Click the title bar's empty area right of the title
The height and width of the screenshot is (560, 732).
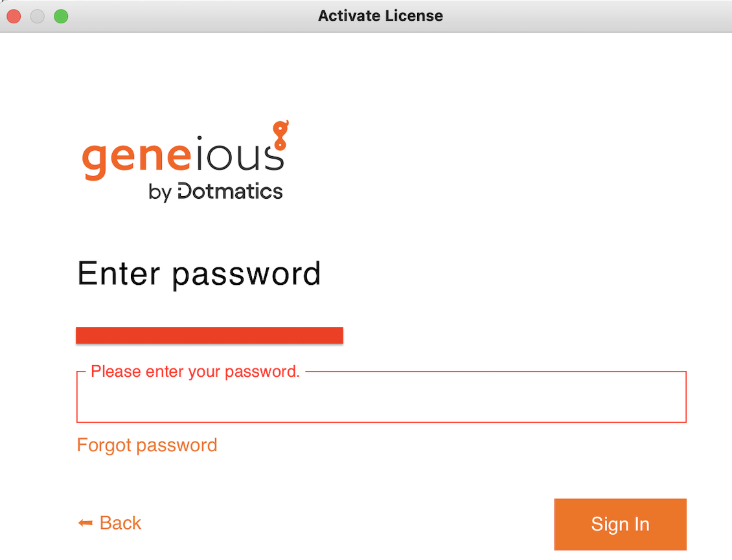(x=584, y=16)
